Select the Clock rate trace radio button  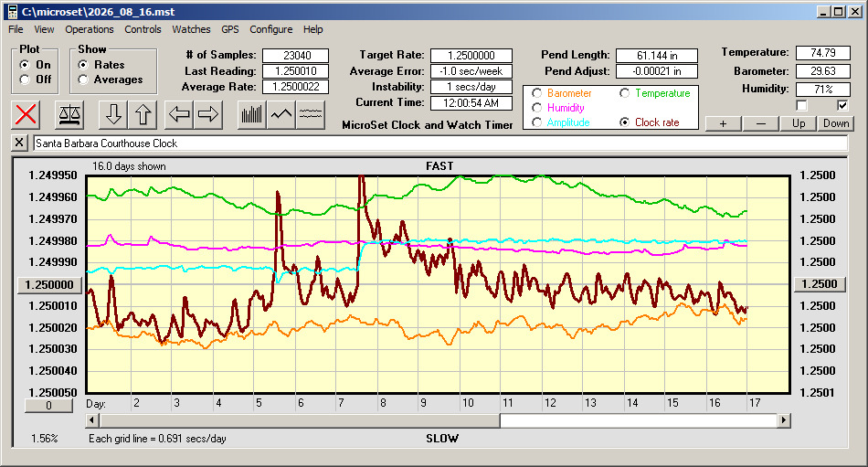pyautogui.click(x=624, y=122)
